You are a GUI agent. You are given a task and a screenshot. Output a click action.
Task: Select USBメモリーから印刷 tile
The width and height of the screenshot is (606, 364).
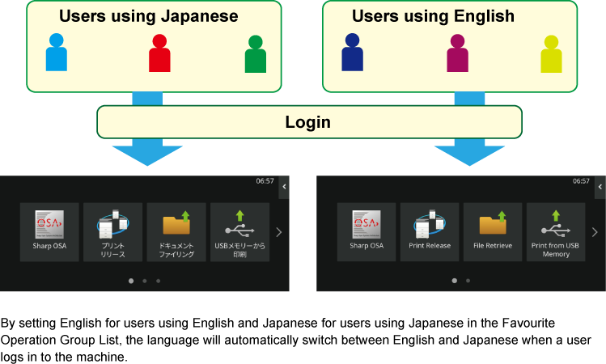[x=239, y=231]
